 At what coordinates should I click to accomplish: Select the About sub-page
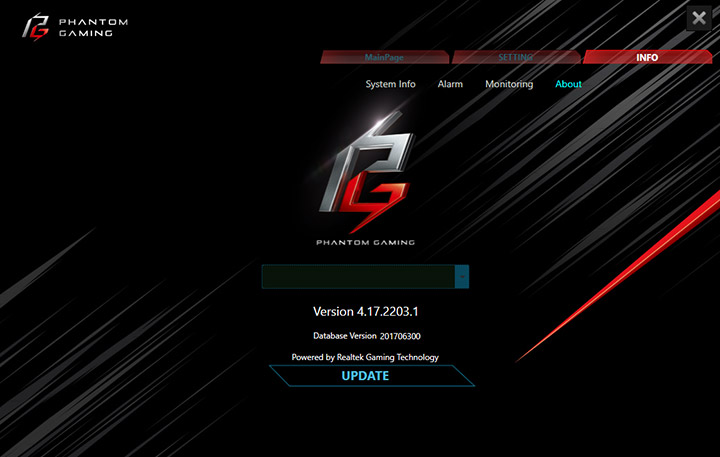point(568,84)
